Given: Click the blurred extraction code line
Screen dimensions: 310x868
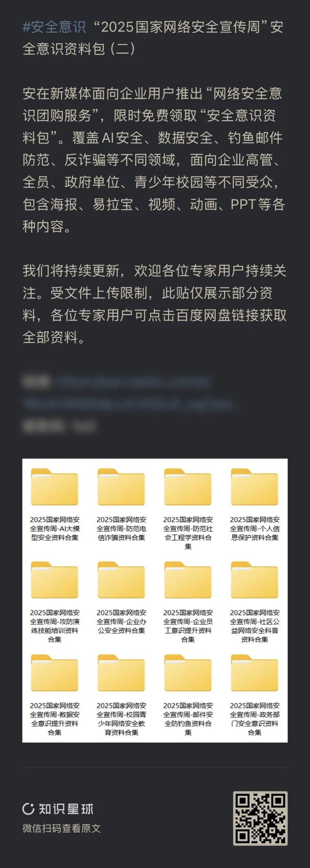Looking at the screenshot, I should [x=59, y=426].
